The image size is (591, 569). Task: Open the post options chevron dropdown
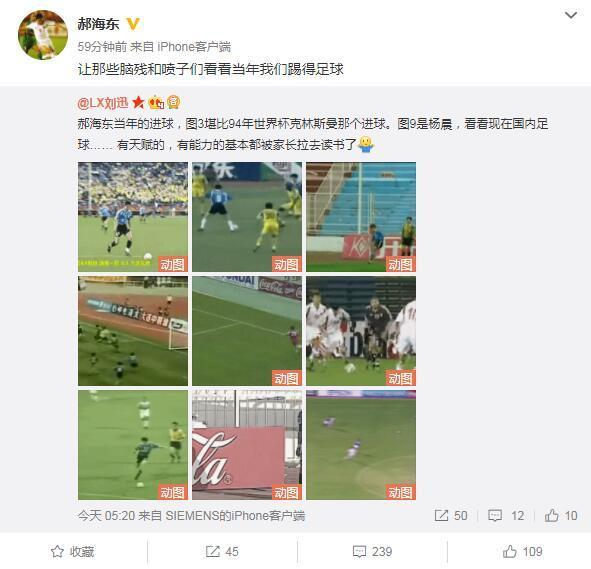click(571, 15)
